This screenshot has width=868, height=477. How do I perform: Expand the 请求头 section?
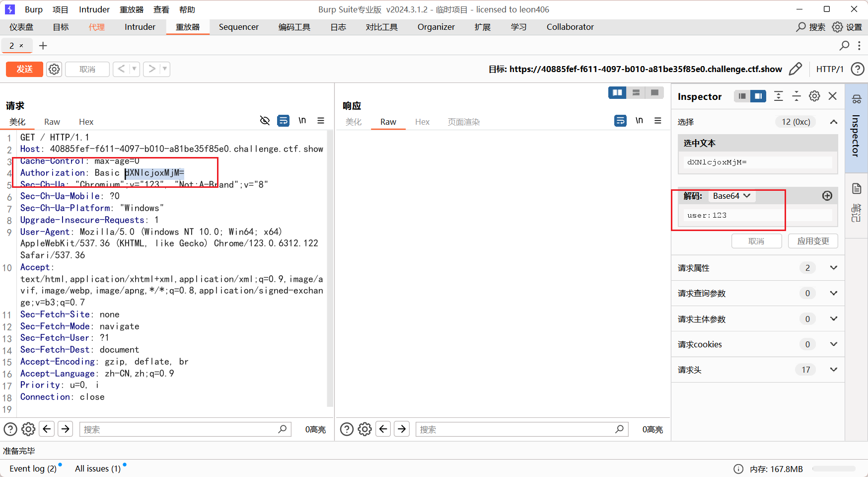tap(834, 369)
